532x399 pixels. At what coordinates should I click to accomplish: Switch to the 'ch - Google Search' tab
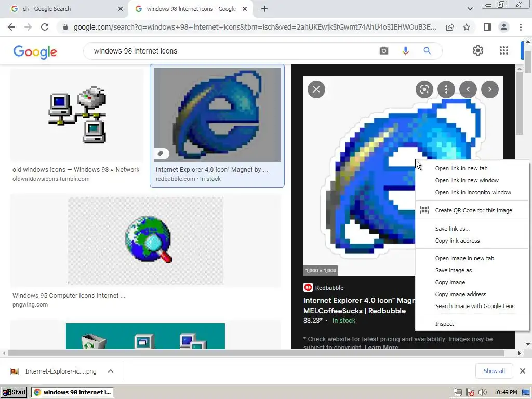pos(64,9)
